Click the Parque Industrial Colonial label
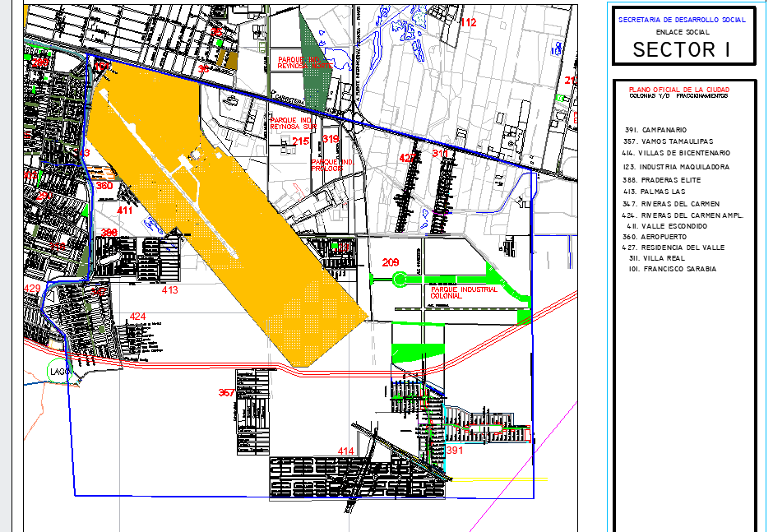Viewport: 773px width, 532px height. (x=464, y=294)
